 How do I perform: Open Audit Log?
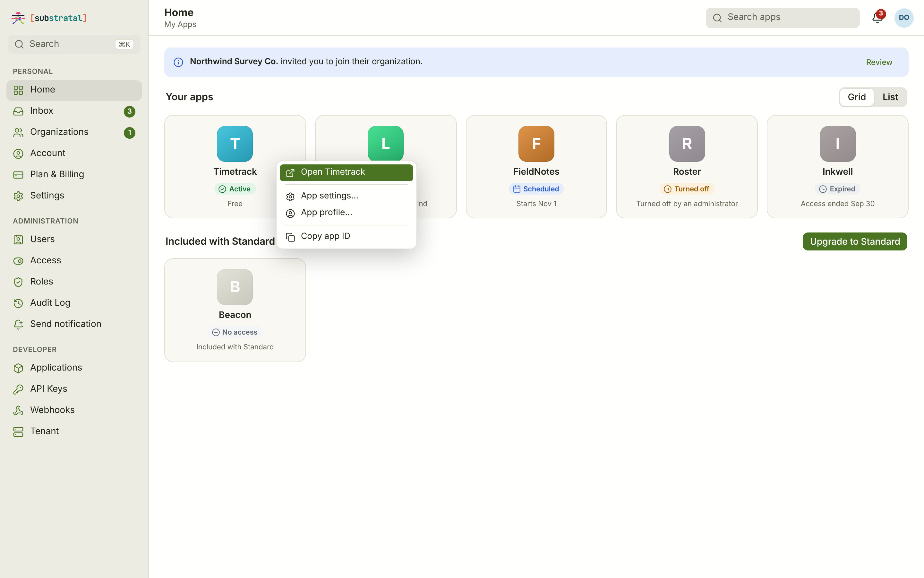tap(74, 303)
